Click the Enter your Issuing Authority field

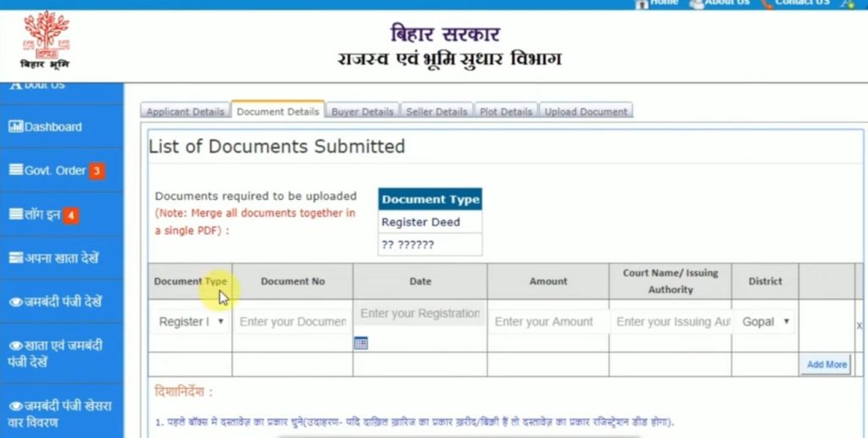point(670,321)
